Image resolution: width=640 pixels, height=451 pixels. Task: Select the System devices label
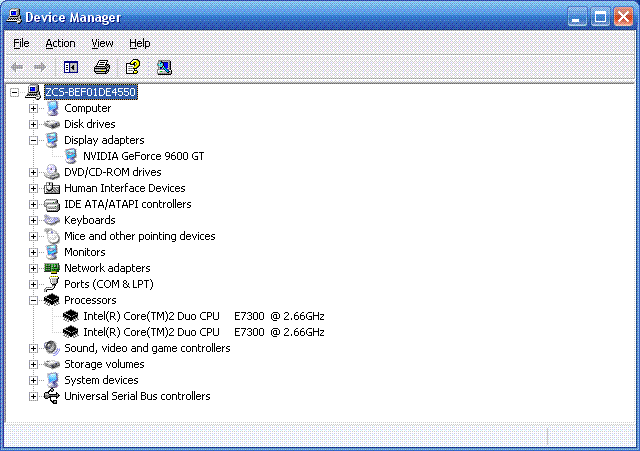[101, 380]
